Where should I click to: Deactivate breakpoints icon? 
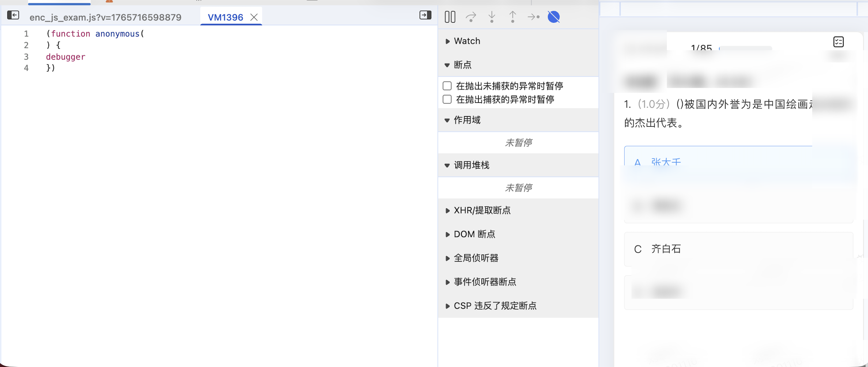554,17
